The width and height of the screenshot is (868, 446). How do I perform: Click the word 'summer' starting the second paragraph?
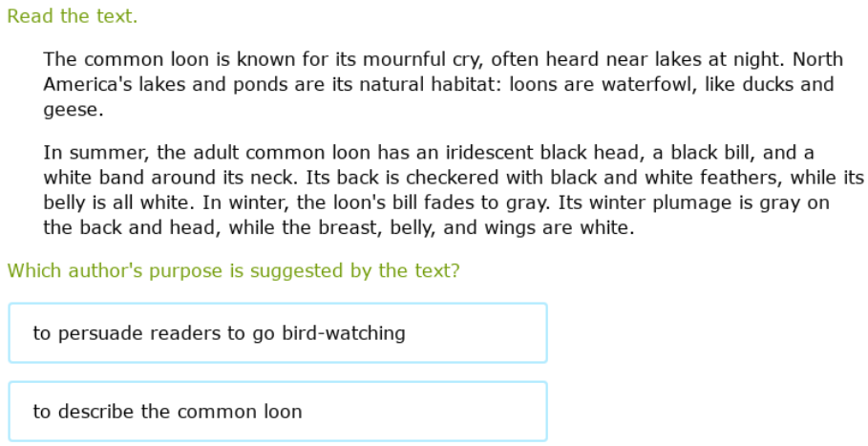pos(105,153)
